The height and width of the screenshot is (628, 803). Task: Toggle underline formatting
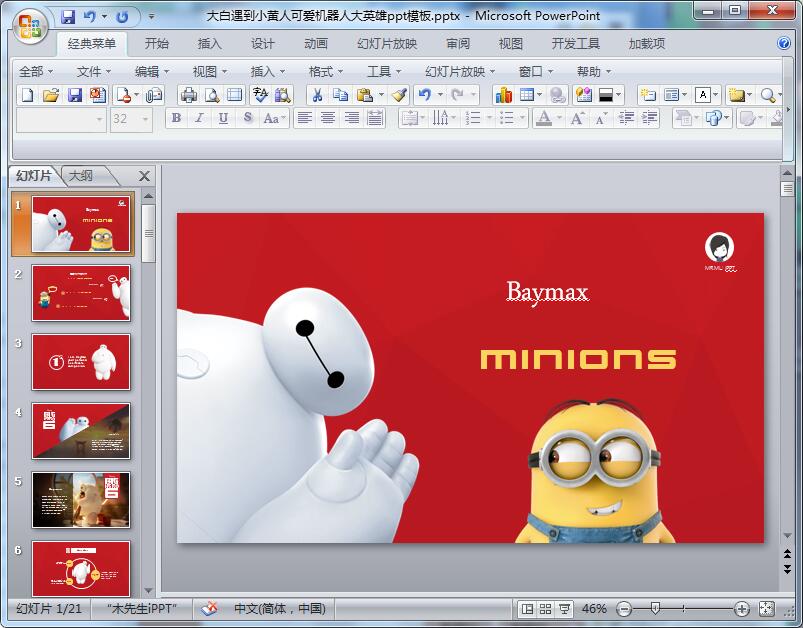click(x=223, y=119)
